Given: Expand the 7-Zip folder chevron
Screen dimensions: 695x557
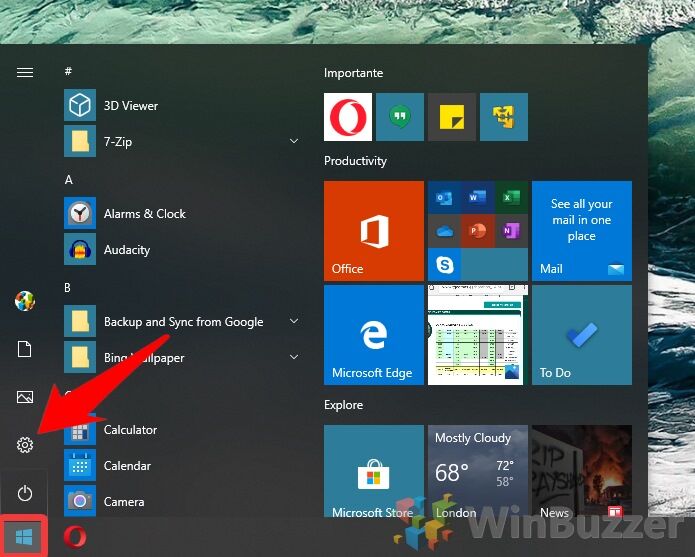Looking at the screenshot, I should [294, 141].
